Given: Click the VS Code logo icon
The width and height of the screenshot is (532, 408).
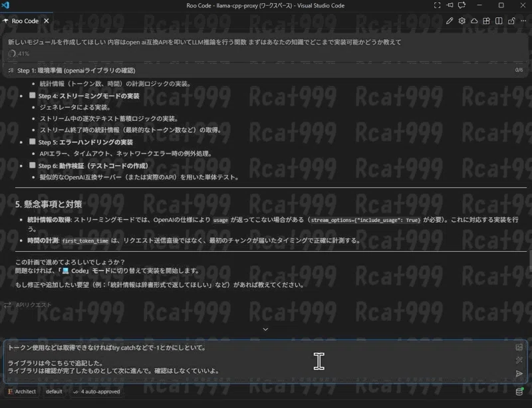Looking at the screenshot, I should (x=5, y=5).
